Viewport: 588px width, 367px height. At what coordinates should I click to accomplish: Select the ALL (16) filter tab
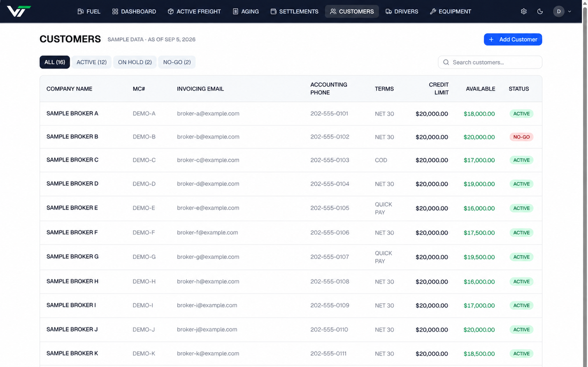tap(55, 62)
